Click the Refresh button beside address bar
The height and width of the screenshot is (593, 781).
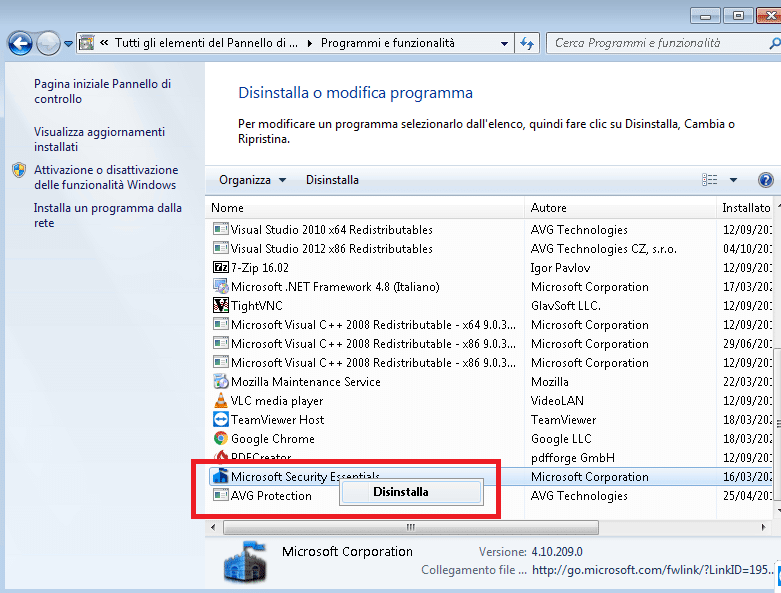(x=527, y=44)
